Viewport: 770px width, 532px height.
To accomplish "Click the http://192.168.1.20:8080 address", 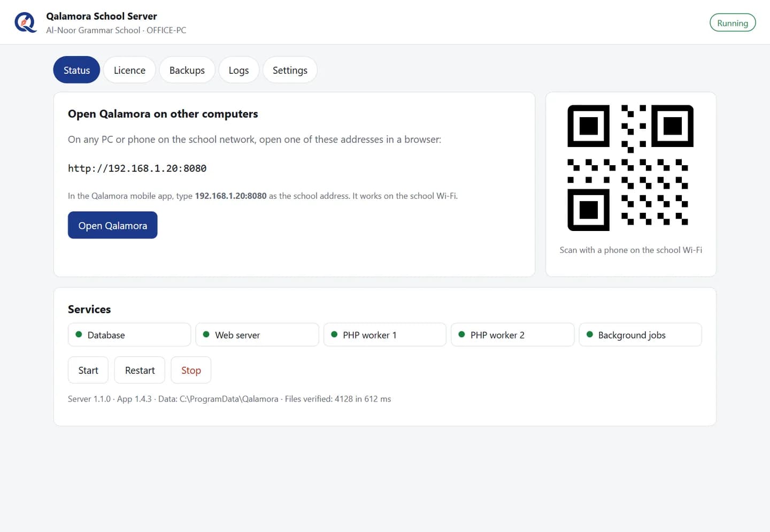I will click(x=137, y=168).
